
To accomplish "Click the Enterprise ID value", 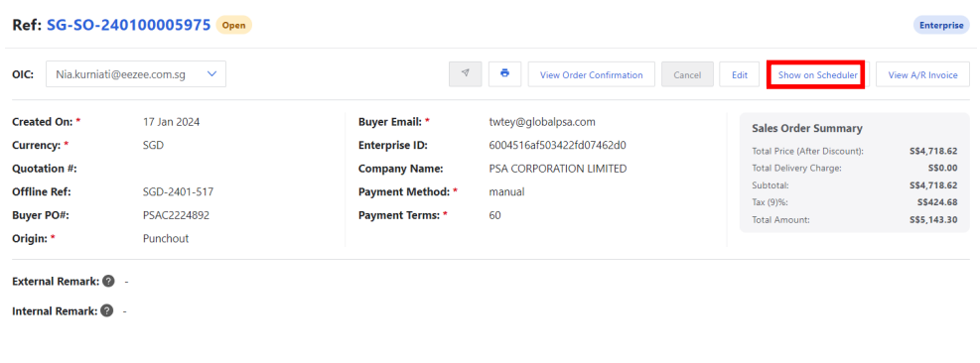I will pyautogui.click(x=557, y=145).
